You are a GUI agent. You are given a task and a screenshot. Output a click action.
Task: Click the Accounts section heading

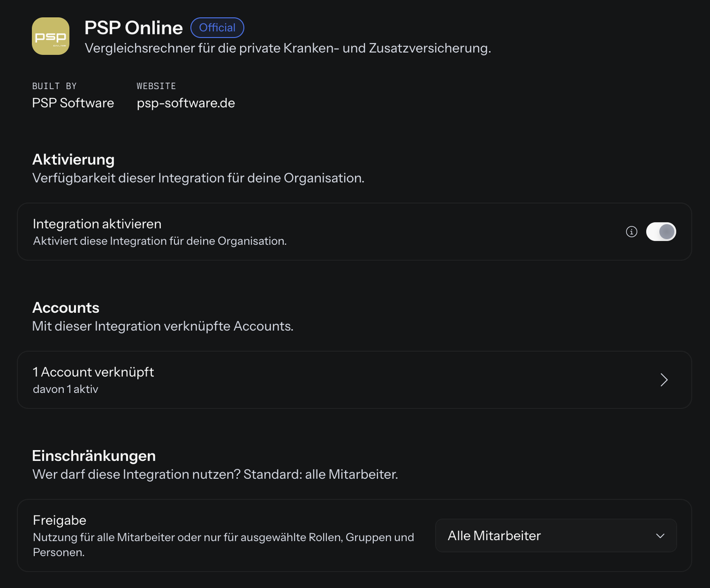click(x=66, y=308)
